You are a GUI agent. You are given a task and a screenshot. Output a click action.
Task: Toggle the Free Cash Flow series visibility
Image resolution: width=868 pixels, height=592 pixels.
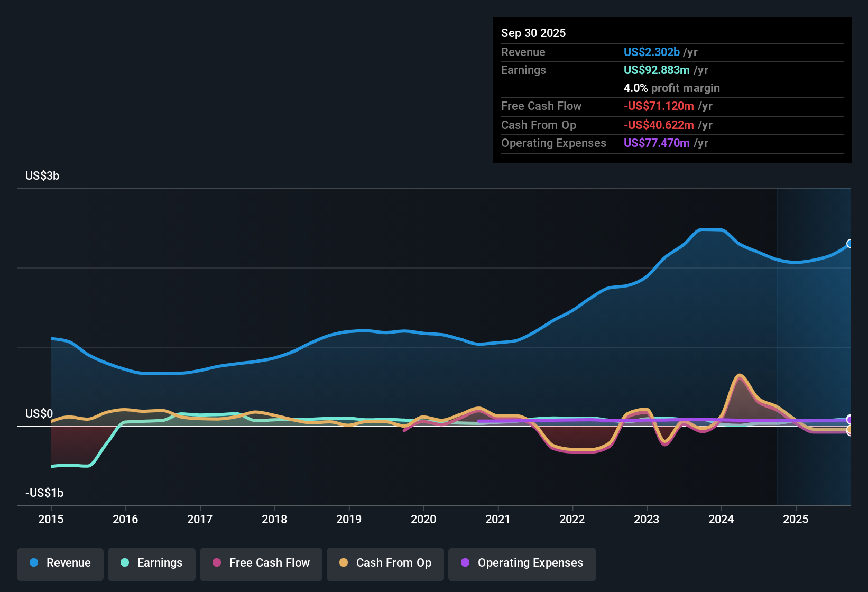[x=261, y=563]
